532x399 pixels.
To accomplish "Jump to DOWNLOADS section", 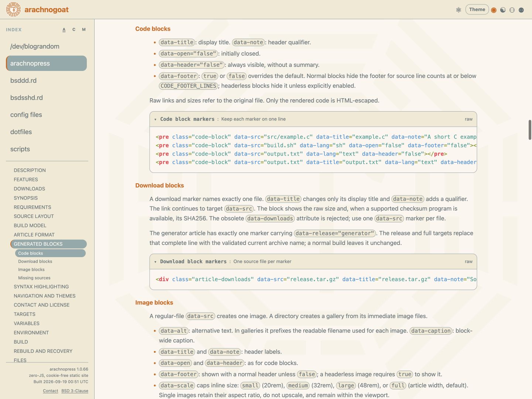I will pos(30,189).
